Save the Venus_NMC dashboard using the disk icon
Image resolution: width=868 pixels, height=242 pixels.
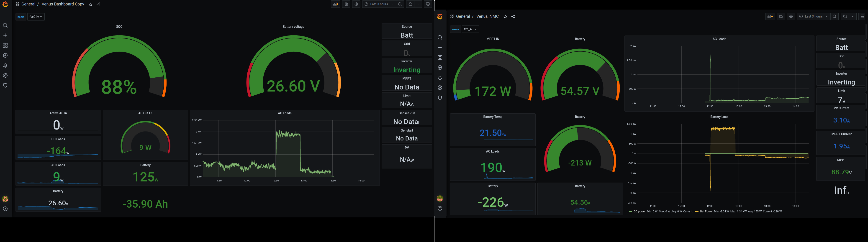pyautogui.click(x=781, y=16)
